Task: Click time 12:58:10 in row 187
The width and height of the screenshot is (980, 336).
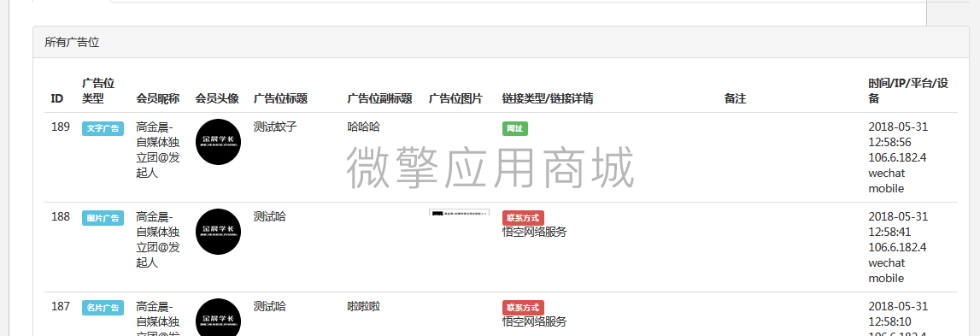Action: (x=890, y=321)
